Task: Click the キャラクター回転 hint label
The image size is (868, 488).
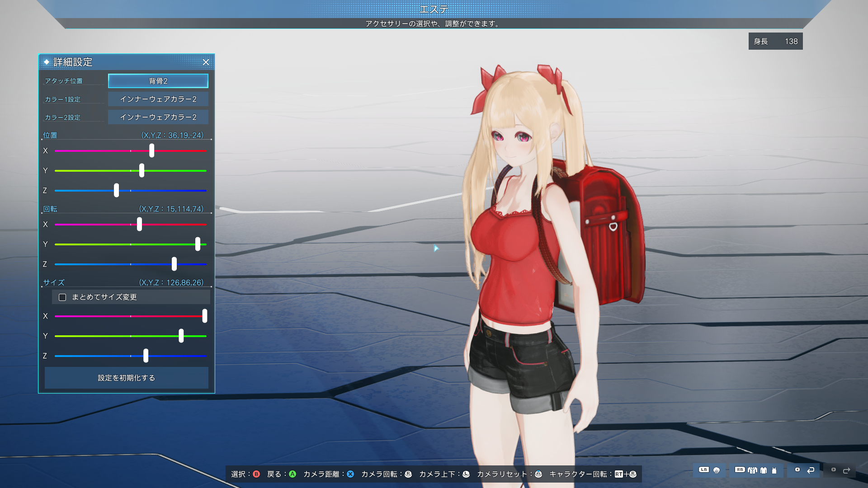Action: 578,474
